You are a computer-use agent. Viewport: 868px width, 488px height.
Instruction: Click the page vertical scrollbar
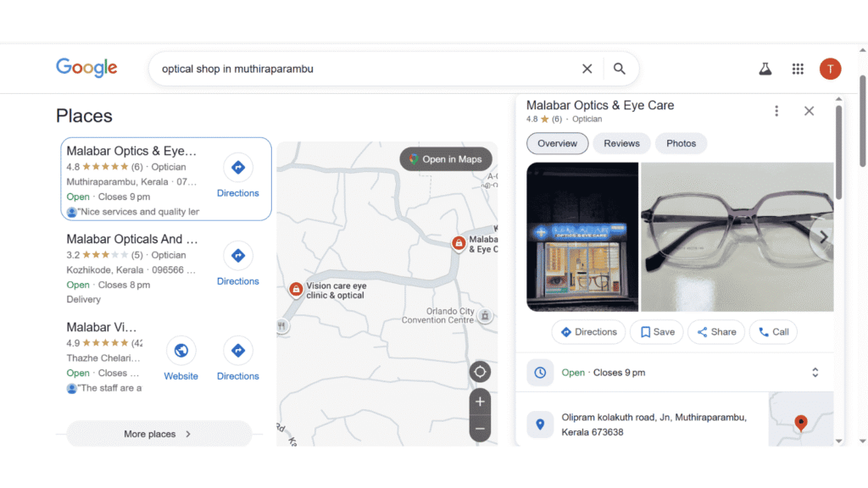pos(862,120)
